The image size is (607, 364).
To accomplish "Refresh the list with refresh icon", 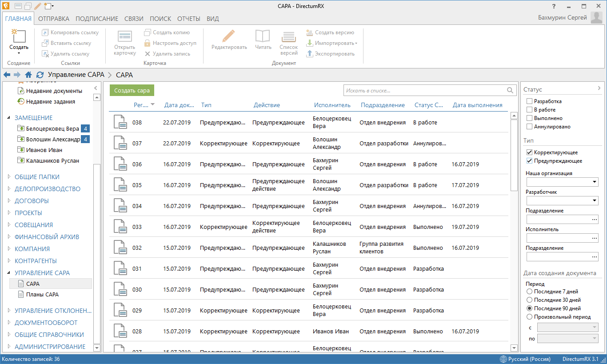I will pos(40,75).
